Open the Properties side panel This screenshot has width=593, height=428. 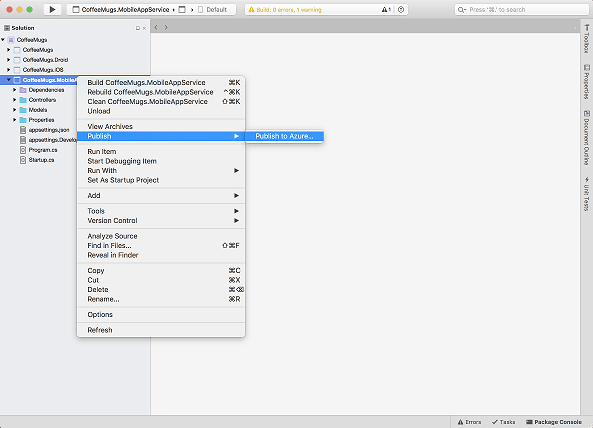[x=587, y=82]
